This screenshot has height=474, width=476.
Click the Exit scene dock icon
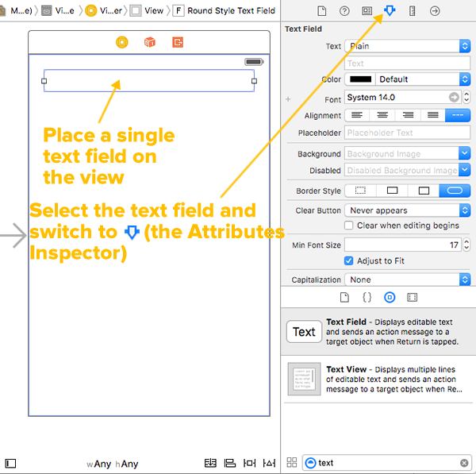click(x=178, y=42)
